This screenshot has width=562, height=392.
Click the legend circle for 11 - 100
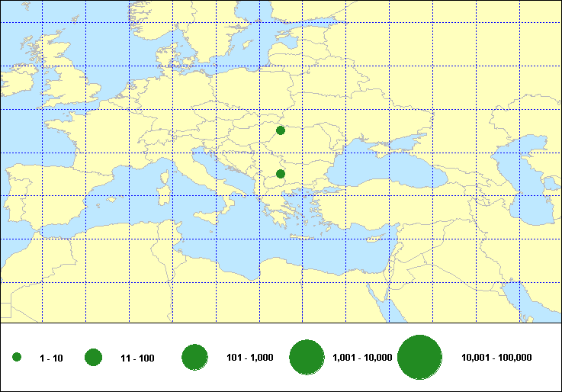[x=94, y=357]
